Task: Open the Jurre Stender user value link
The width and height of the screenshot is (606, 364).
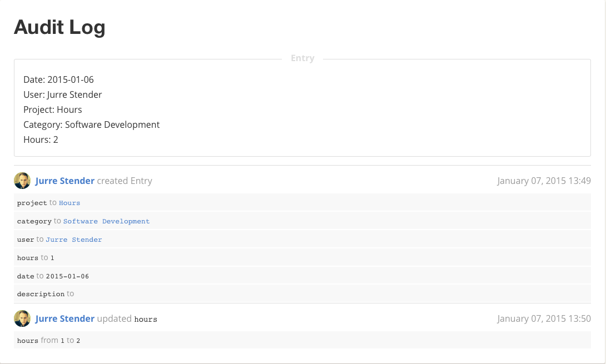Action: (x=74, y=240)
